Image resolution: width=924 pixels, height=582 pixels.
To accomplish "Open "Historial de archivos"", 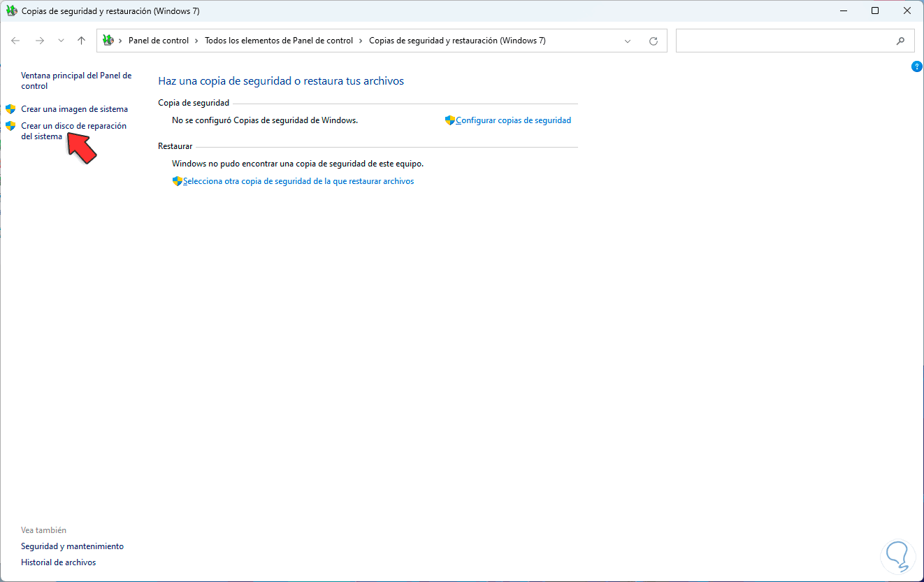I will click(59, 562).
